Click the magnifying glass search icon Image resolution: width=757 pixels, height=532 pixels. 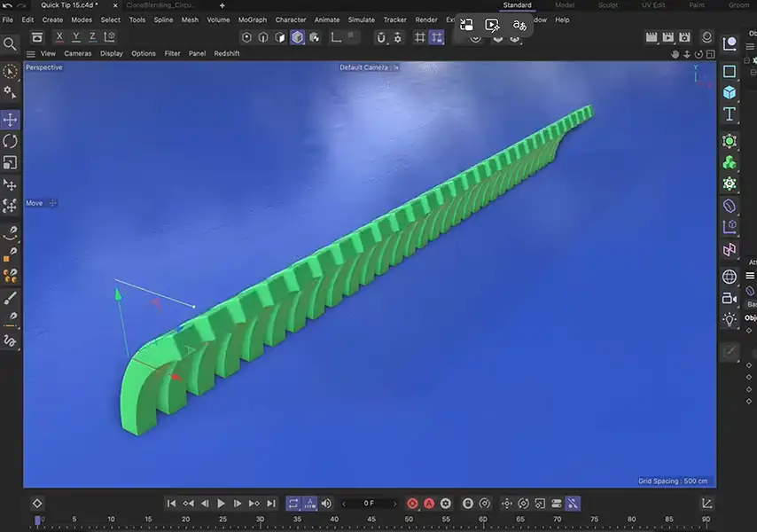11,43
